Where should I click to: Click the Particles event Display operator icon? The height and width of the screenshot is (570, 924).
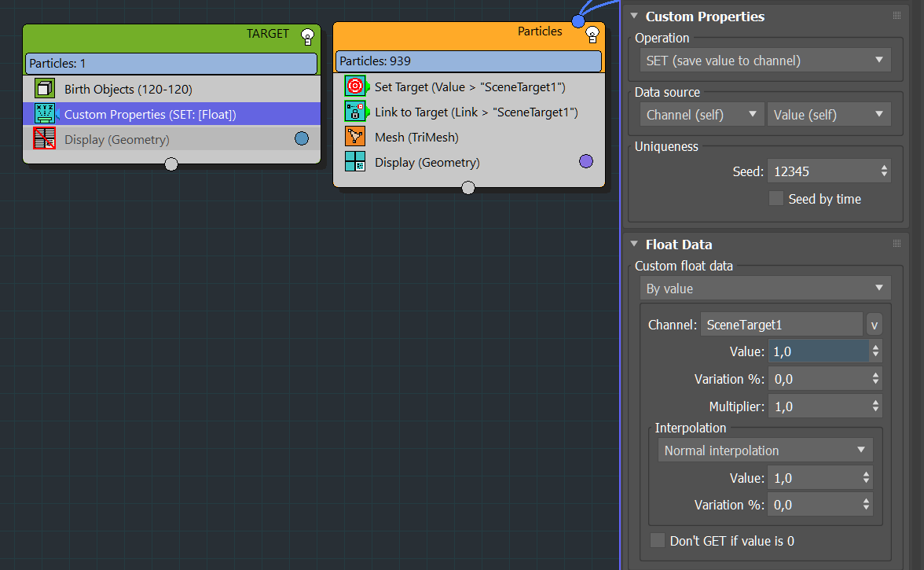354,162
